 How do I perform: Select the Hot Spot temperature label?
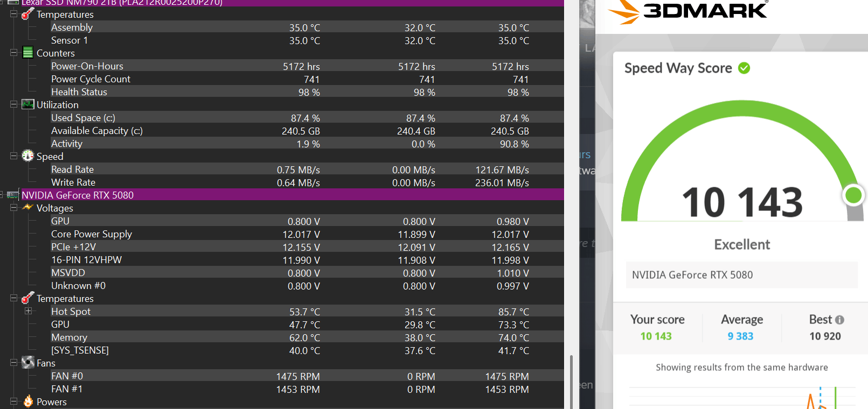71,311
